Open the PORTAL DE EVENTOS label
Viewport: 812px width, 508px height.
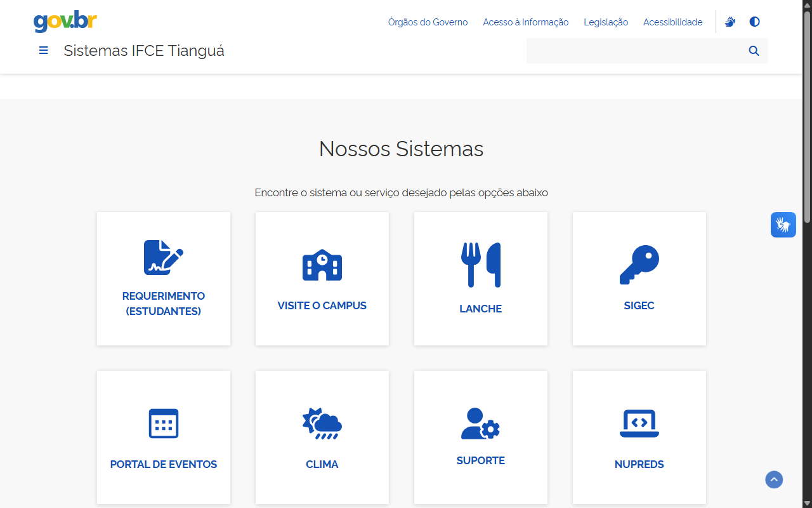click(x=164, y=464)
